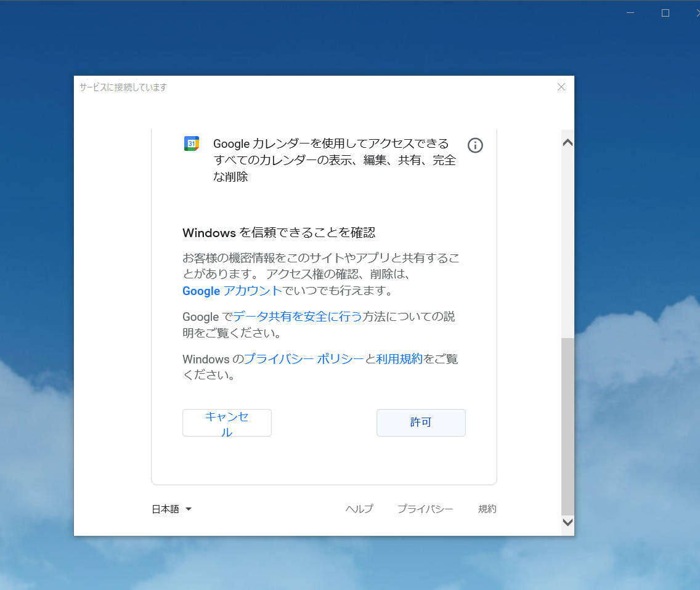Open the 日本語 language dropdown
Viewport: 700px width, 590px height.
[x=172, y=509]
